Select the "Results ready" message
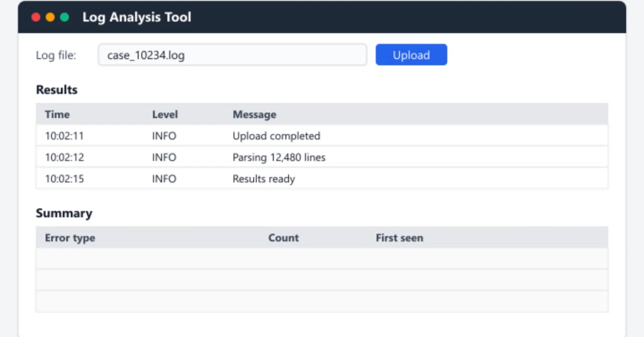This screenshot has width=644, height=337. point(264,179)
